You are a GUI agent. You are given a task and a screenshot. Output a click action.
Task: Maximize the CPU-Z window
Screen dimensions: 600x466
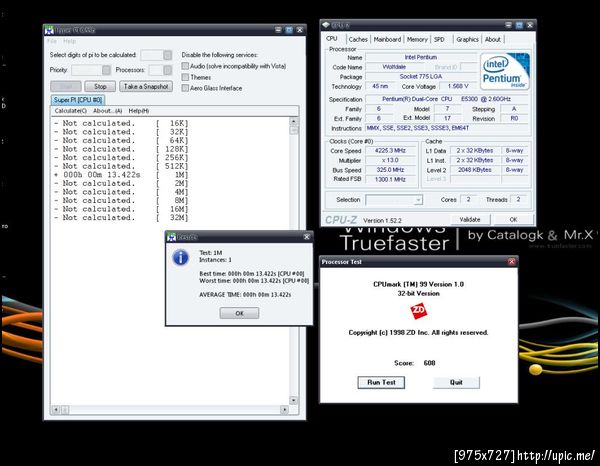pos(519,25)
